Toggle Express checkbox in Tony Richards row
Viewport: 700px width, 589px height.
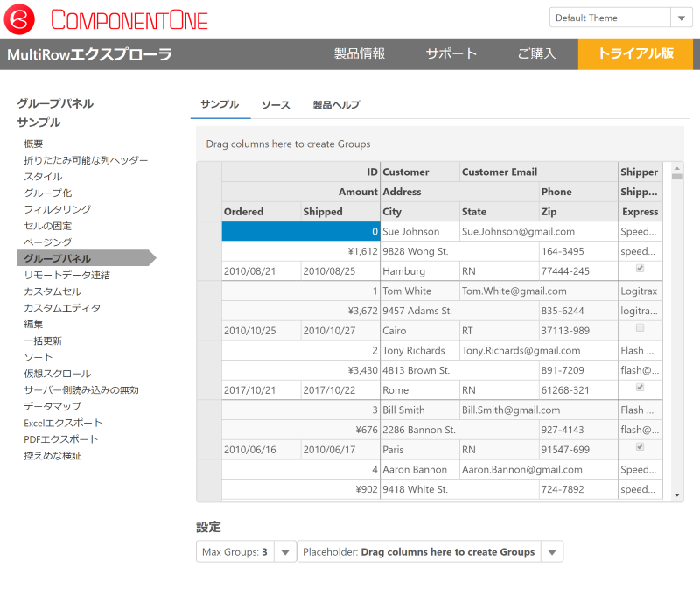[x=640, y=387]
